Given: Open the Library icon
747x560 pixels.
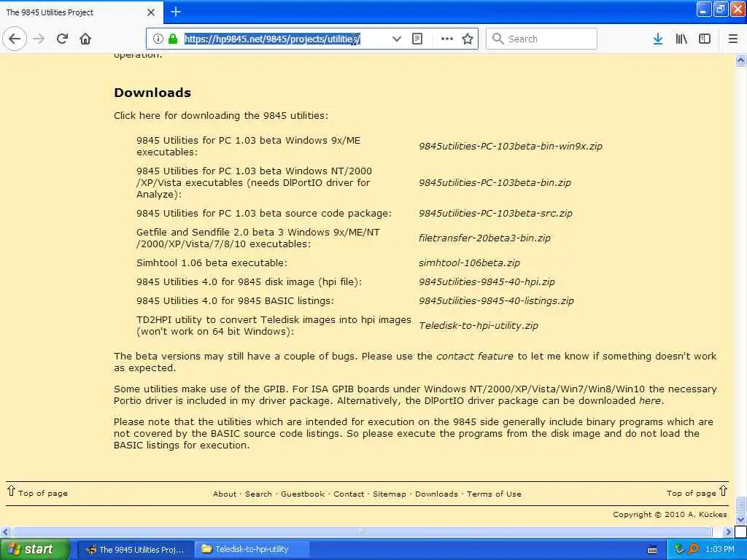Looking at the screenshot, I should (x=681, y=39).
